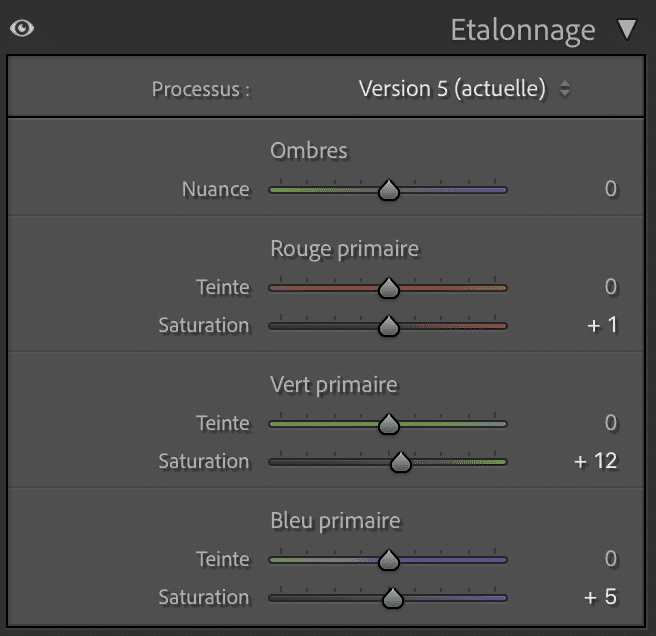Open the Processus version dropdown
656x636 pixels.
point(464,89)
